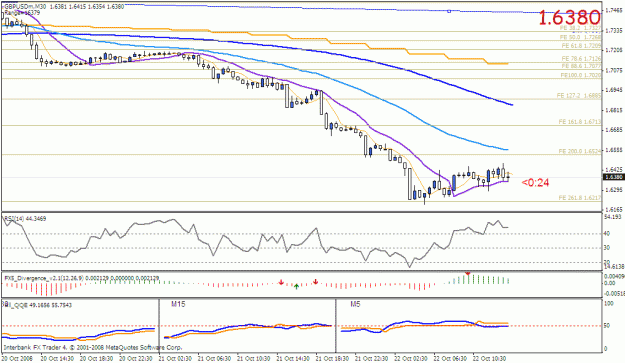Click the 1.6295 price axis value

point(614,190)
